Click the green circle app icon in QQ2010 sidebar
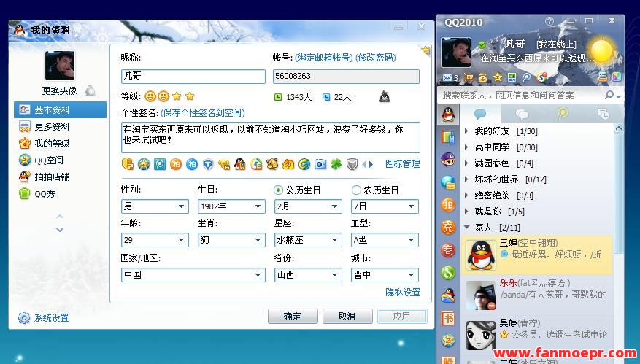Screen dimensions: 640x364 (x=448, y=273)
